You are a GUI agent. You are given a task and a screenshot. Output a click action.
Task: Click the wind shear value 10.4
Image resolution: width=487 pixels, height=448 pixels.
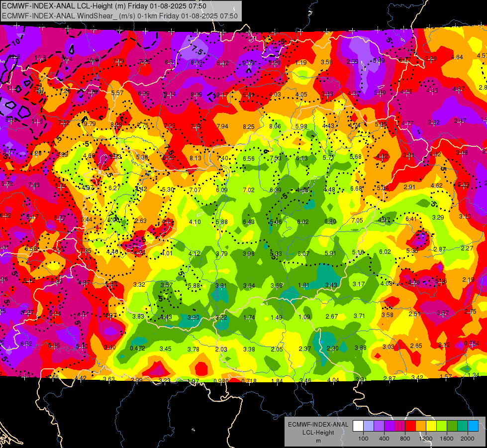[67, 59]
